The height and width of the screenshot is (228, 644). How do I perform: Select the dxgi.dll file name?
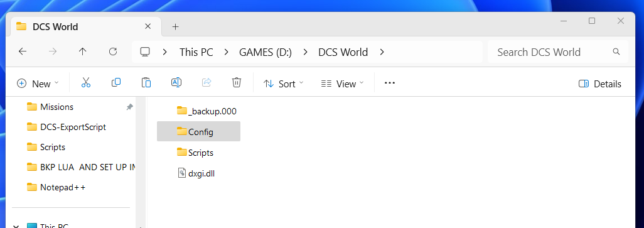[x=201, y=173]
